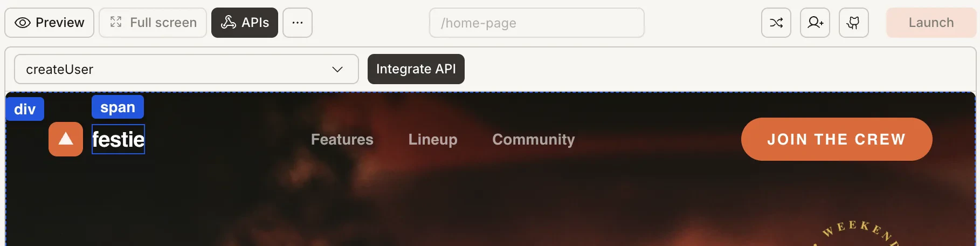Image resolution: width=980 pixels, height=246 pixels.
Task: Toggle the APIs panel button
Action: pos(245,23)
